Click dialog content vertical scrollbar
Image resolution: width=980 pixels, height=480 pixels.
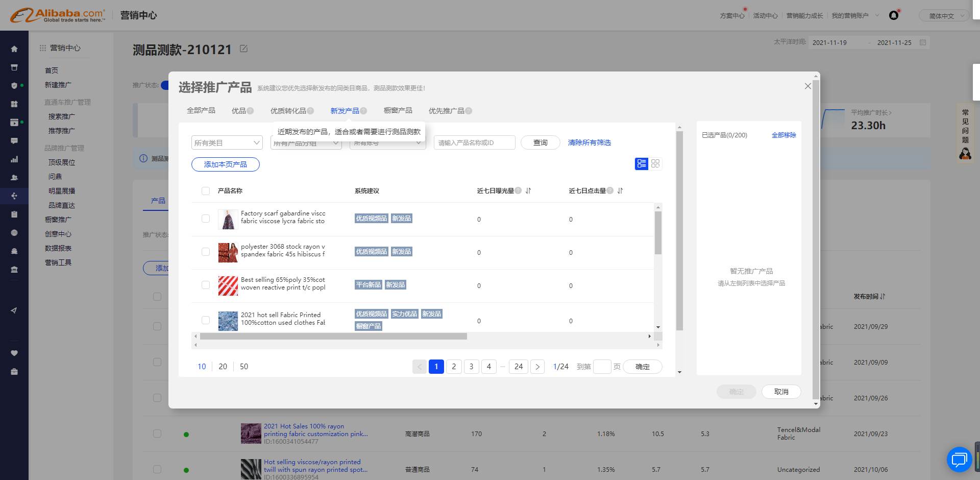click(x=679, y=230)
